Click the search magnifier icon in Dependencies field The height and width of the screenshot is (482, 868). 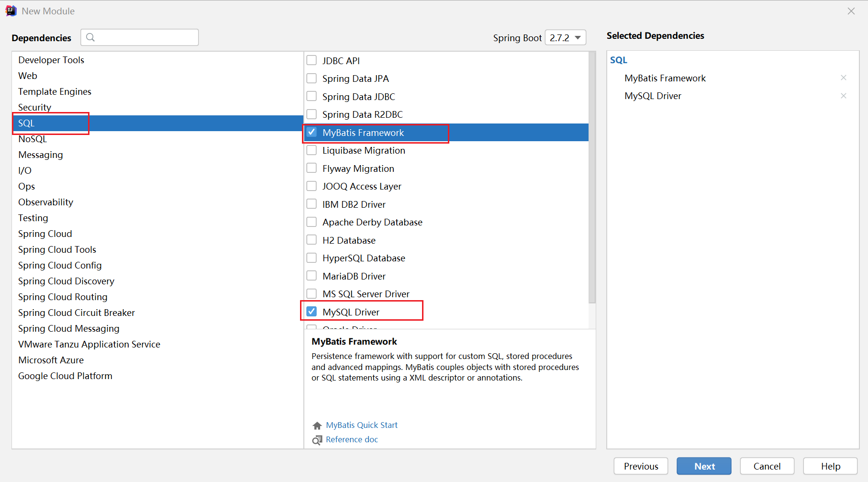coord(90,37)
